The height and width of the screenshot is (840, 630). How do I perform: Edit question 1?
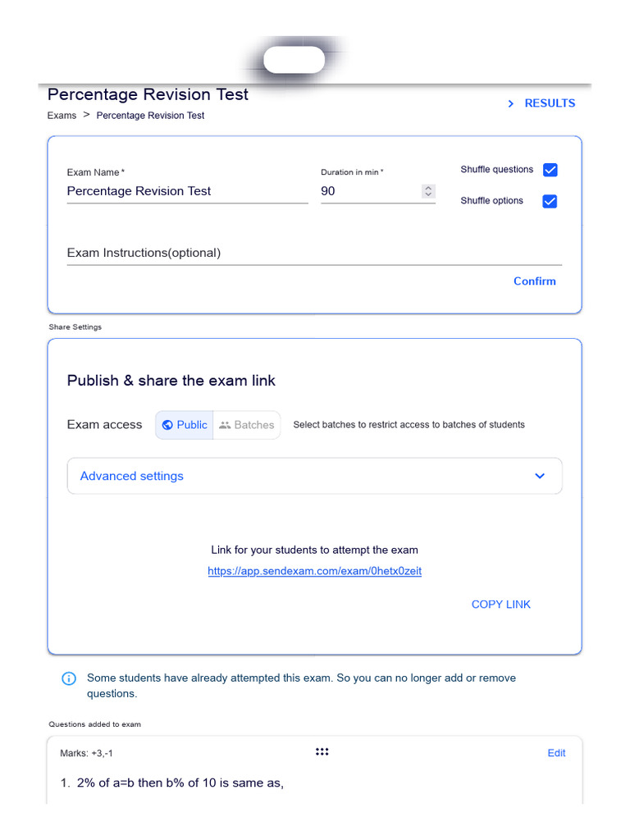pos(556,753)
